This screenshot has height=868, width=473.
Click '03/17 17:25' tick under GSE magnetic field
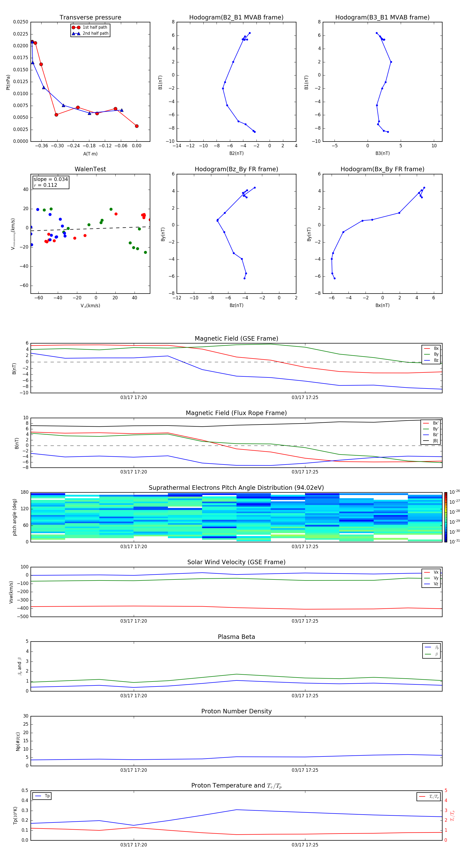305,398
